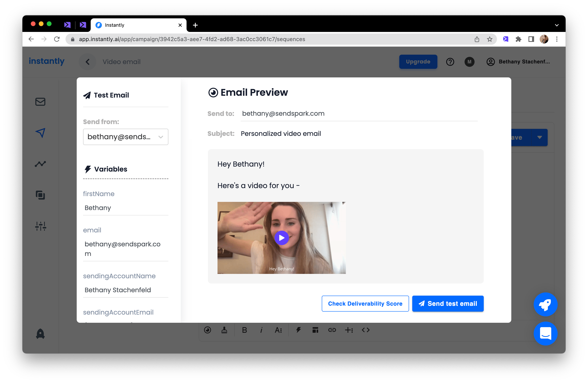This screenshot has height=383, width=588.
Task: Open Chrome three-dot menu
Action: (x=557, y=39)
